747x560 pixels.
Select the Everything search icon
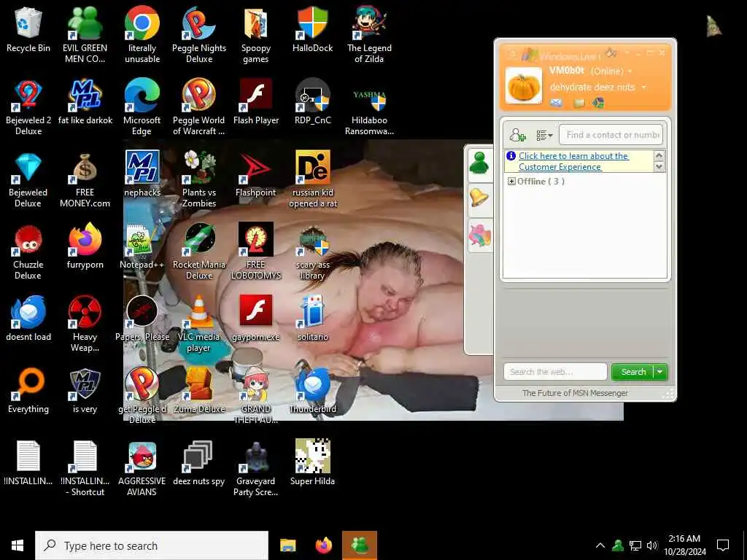pos(28,391)
